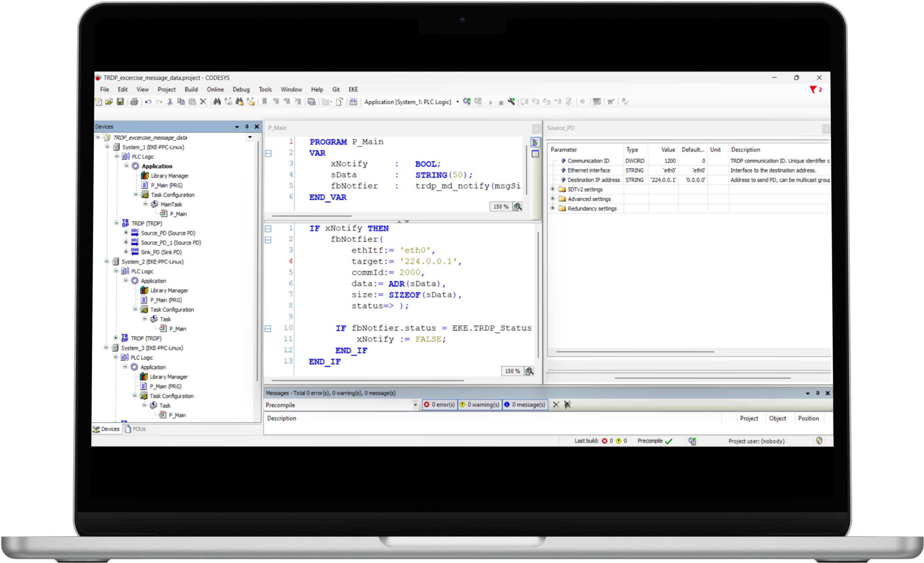Switch declaration editor to textual view

point(535,143)
